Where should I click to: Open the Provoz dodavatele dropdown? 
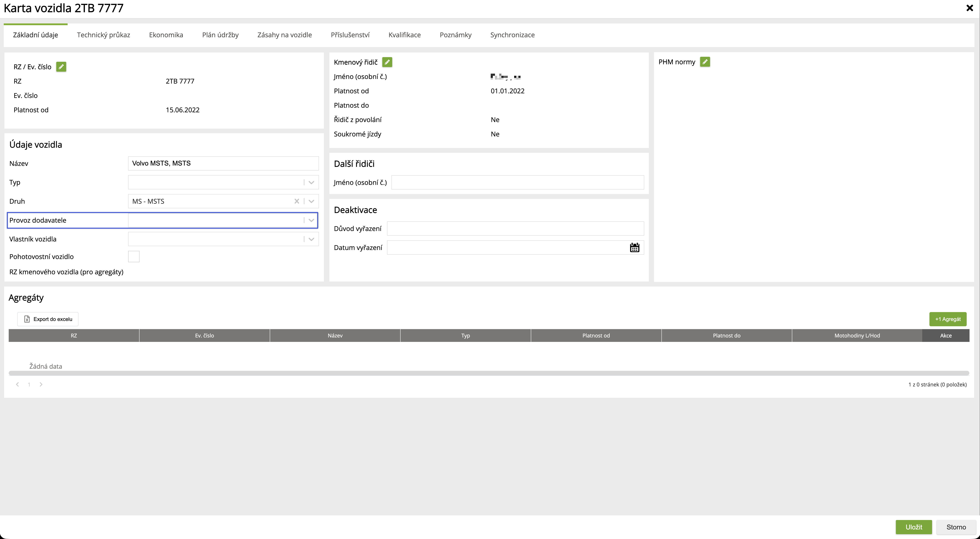point(311,220)
